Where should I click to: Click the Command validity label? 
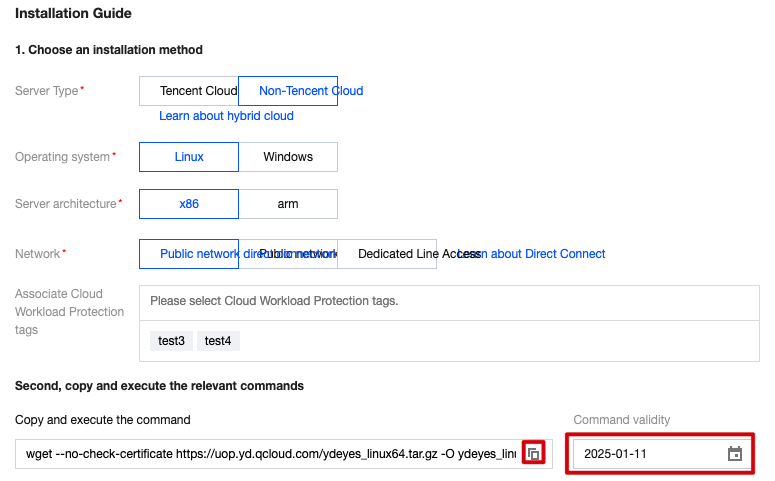point(621,420)
